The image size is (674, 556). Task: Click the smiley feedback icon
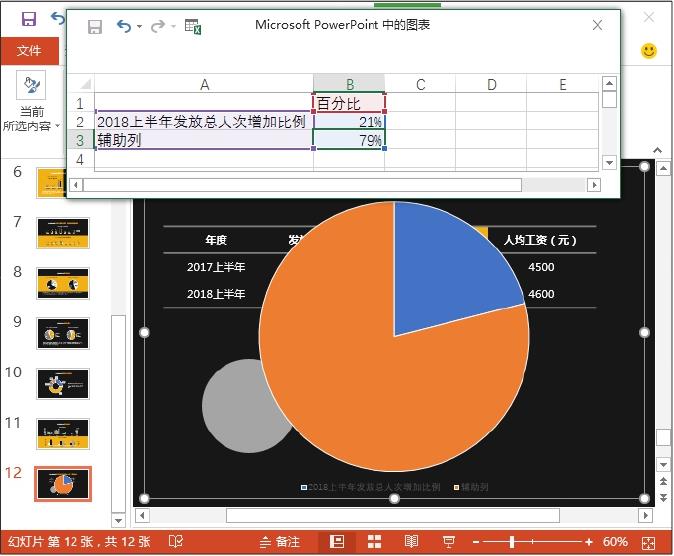[x=649, y=50]
